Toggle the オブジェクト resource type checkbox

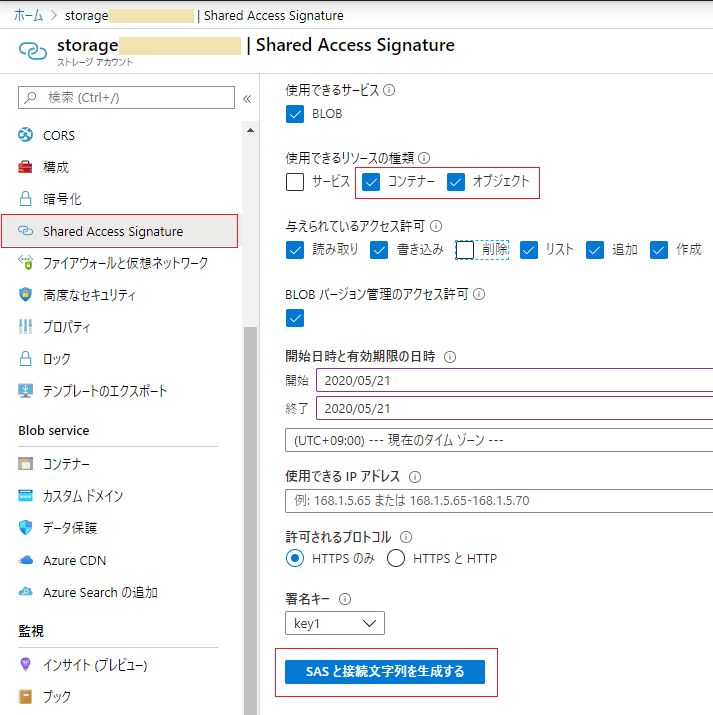(456, 181)
